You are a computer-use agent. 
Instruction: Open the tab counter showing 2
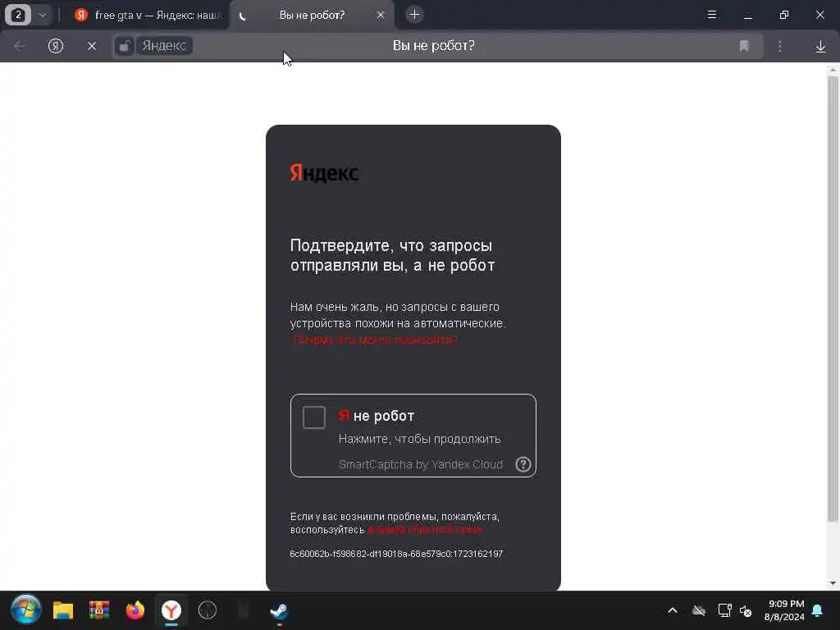pos(18,15)
